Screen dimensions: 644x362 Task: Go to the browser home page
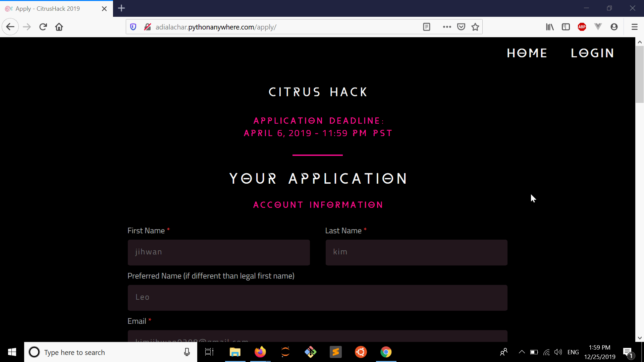pos(59,27)
